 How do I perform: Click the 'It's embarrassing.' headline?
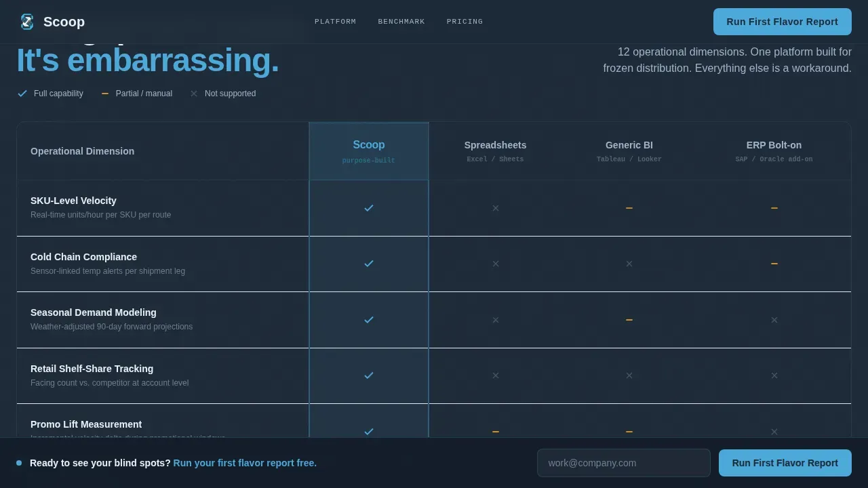pos(148,60)
